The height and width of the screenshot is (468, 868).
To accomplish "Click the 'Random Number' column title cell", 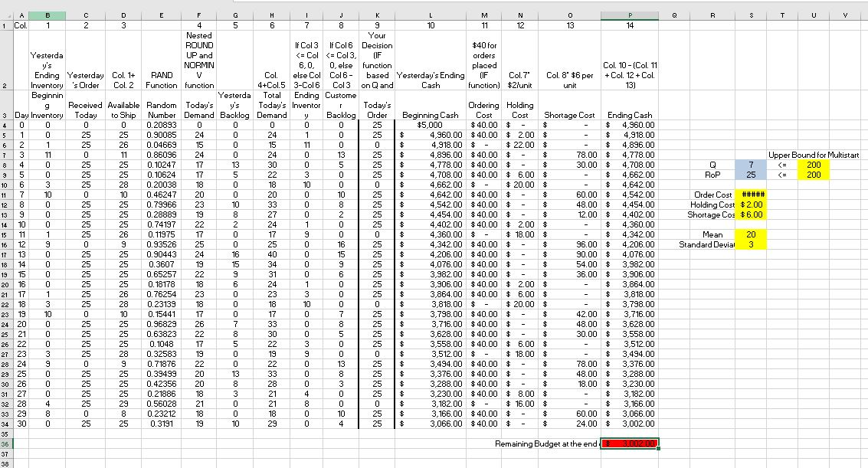I will point(161,105).
